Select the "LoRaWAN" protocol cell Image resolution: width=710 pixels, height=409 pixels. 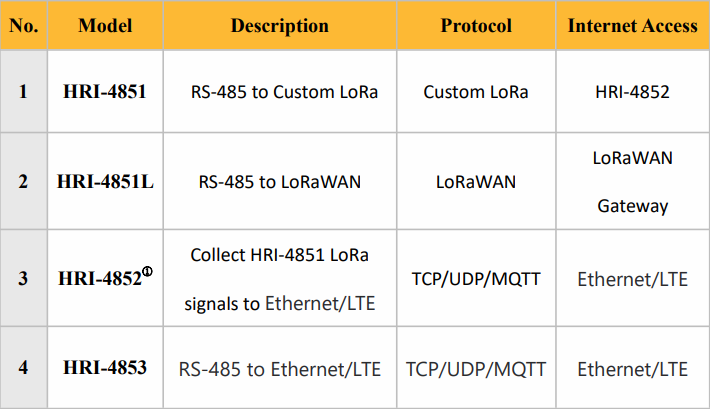point(476,182)
